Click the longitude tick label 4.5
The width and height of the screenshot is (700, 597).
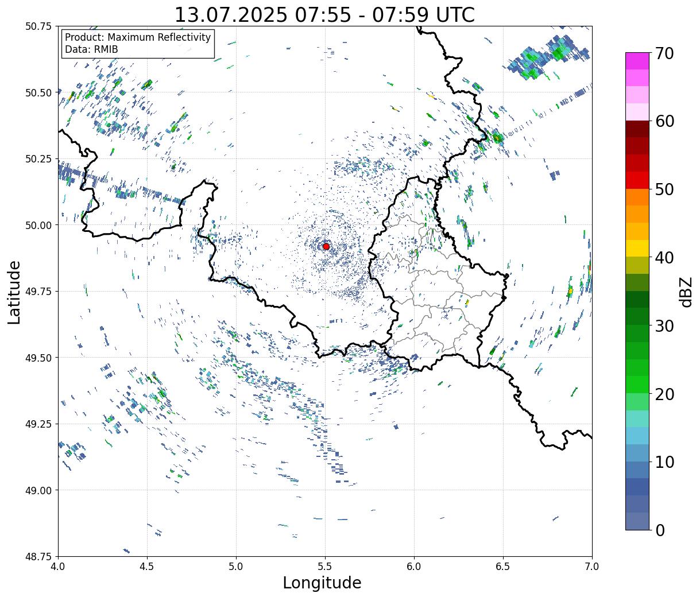click(147, 567)
